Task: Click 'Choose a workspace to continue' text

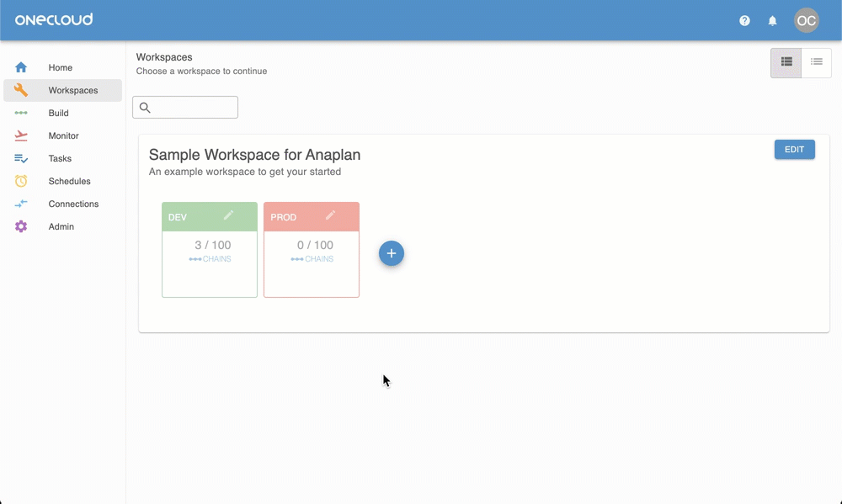Action: point(201,71)
